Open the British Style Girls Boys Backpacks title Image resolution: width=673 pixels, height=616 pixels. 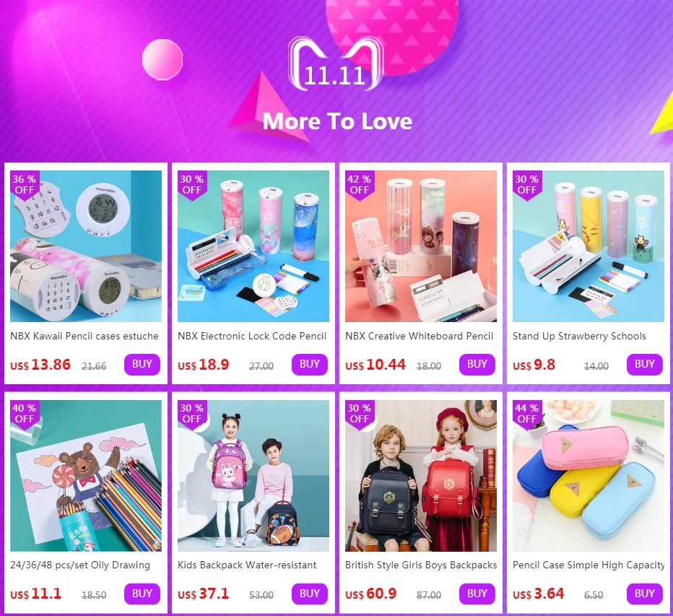[x=420, y=565]
